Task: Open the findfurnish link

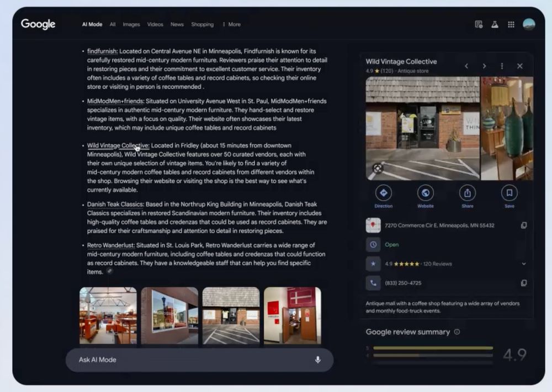Action: click(x=102, y=51)
